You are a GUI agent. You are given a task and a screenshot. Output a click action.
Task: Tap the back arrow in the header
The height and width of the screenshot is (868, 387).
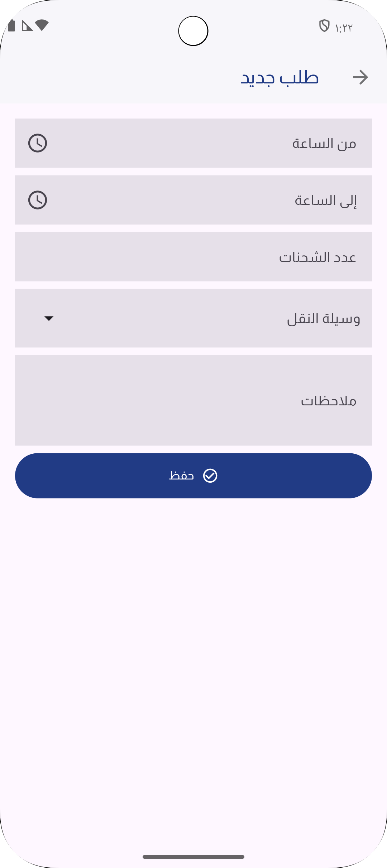pos(360,77)
